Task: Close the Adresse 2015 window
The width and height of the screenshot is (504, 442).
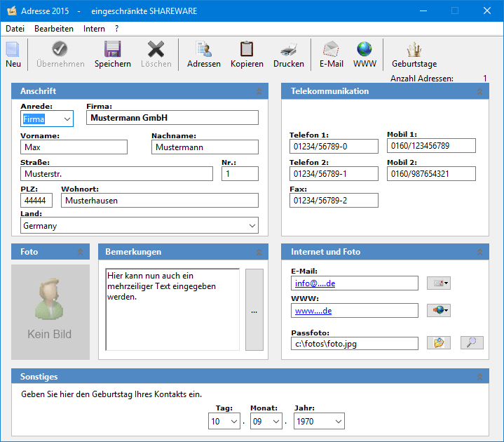Action: click(487, 11)
